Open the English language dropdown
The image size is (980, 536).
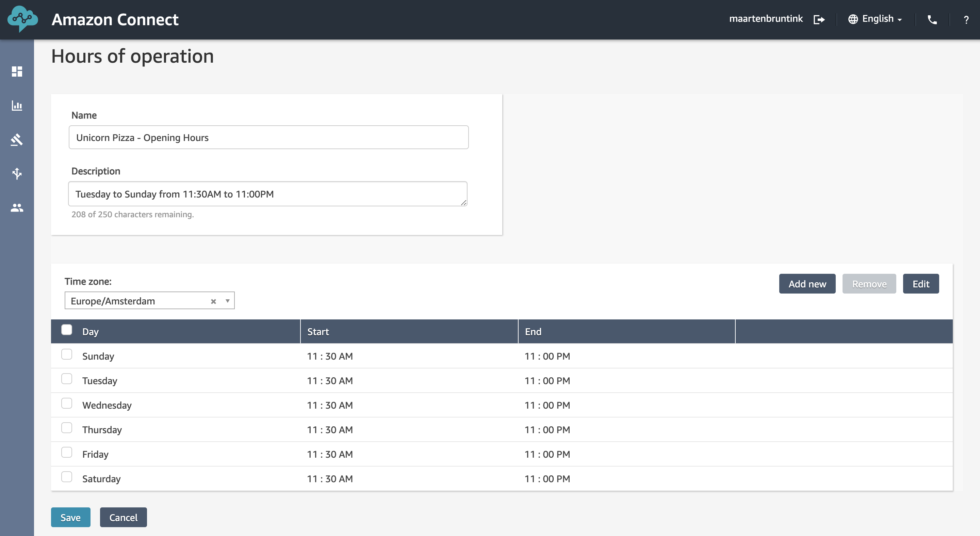tap(882, 19)
